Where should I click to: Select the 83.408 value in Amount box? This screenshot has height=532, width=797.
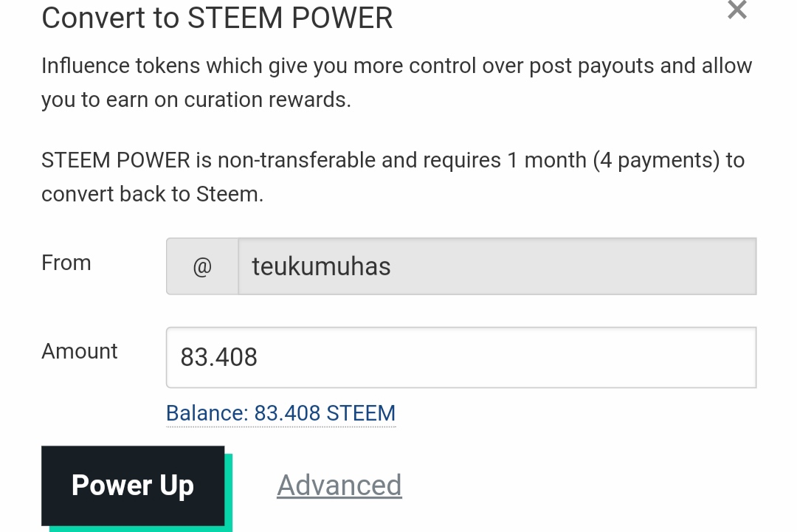coord(218,357)
